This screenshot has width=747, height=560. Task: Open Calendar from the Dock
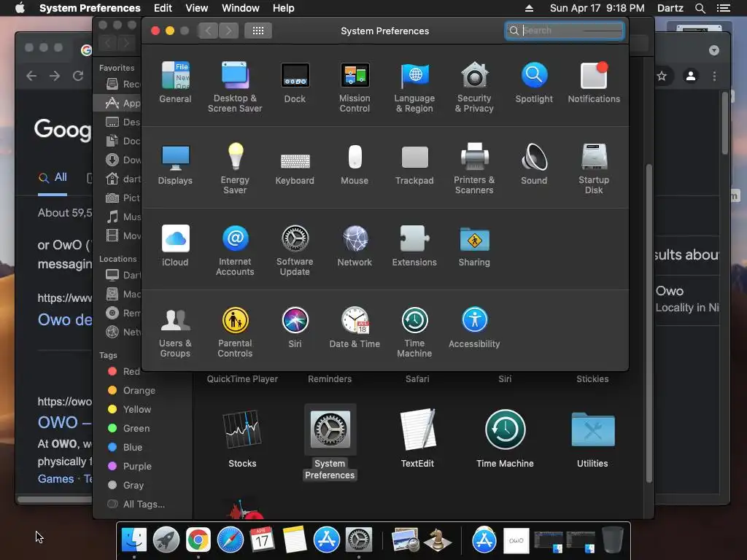(262, 540)
